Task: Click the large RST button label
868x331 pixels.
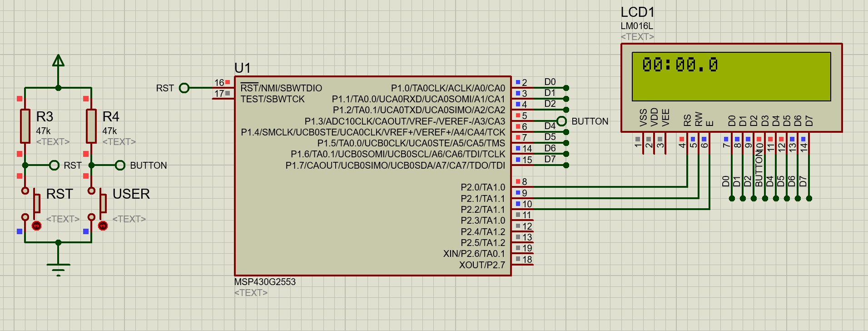Action: [x=60, y=194]
